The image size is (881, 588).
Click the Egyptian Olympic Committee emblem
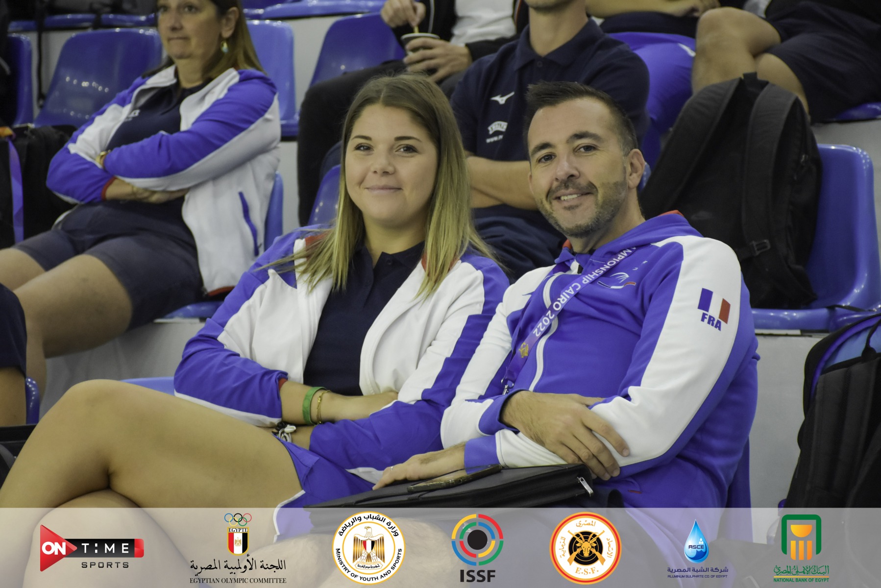click(238, 539)
